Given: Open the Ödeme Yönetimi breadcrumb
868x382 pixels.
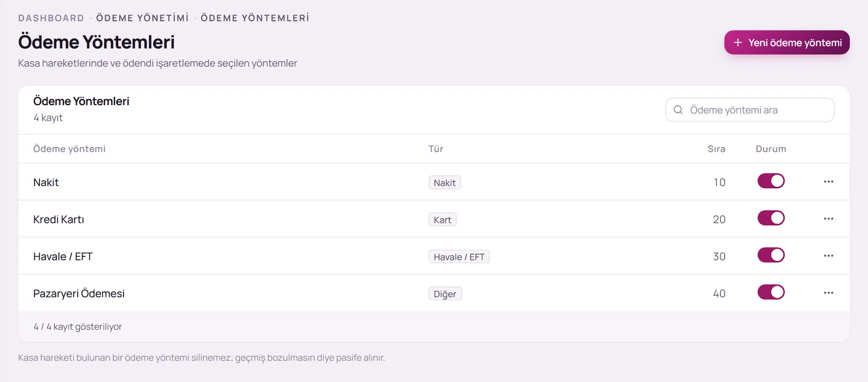Looking at the screenshot, I should [x=143, y=18].
